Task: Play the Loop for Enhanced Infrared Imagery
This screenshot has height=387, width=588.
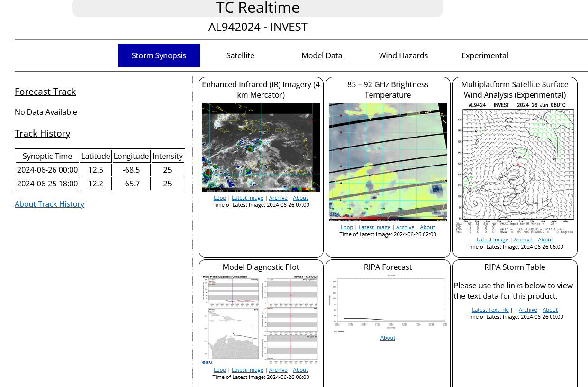Action: tap(220, 198)
